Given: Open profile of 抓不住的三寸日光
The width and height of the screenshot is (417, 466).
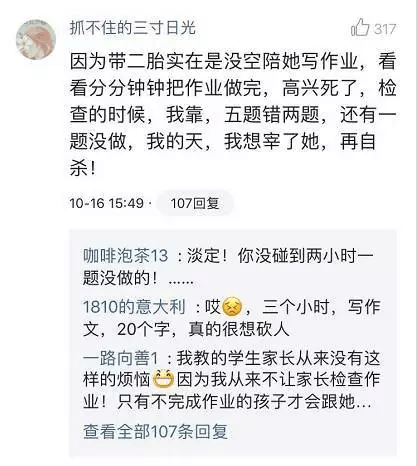Looking at the screenshot, I should [133, 27].
